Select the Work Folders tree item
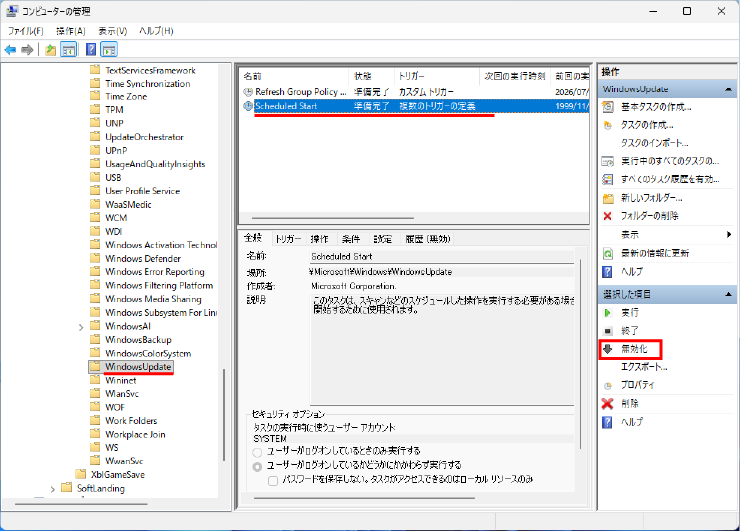740x531 pixels. 131,421
